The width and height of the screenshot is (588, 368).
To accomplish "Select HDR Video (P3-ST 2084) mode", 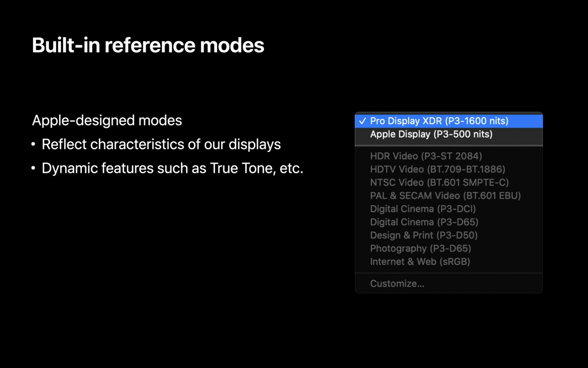I will (x=449, y=156).
